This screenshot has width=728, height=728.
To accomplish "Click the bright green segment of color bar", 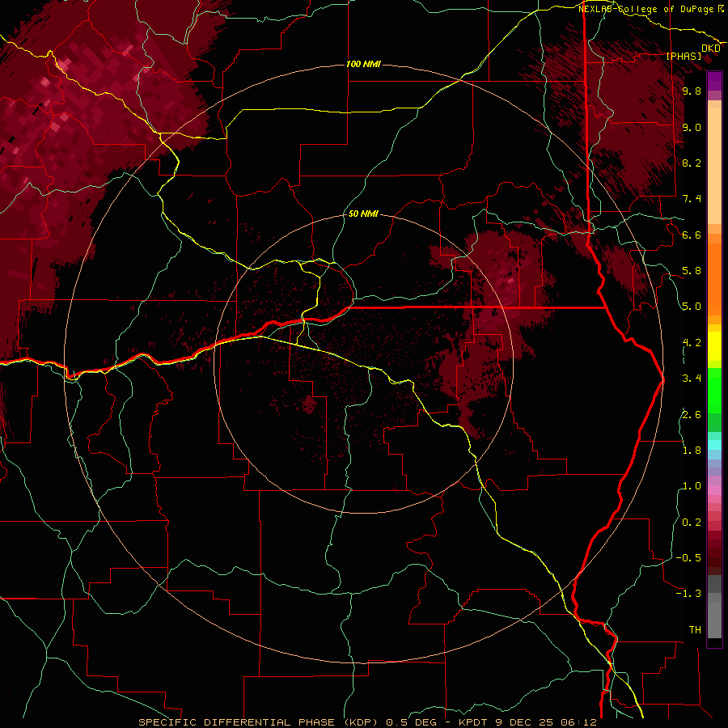I will [x=714, y=390].
